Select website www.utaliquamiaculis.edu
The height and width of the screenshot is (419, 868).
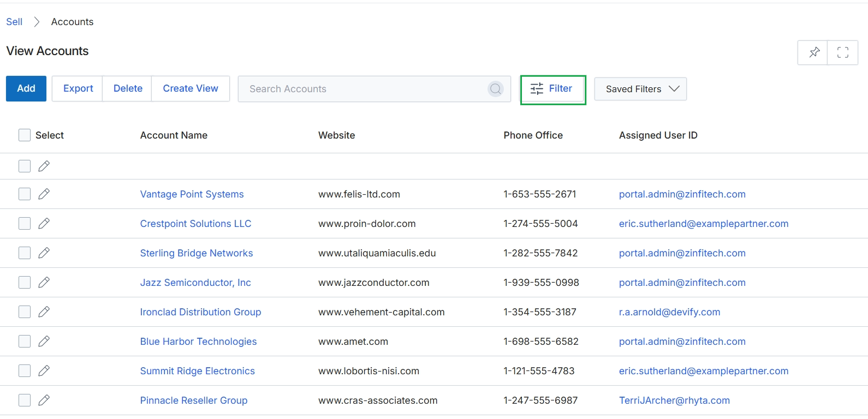[x=377, y=253]
